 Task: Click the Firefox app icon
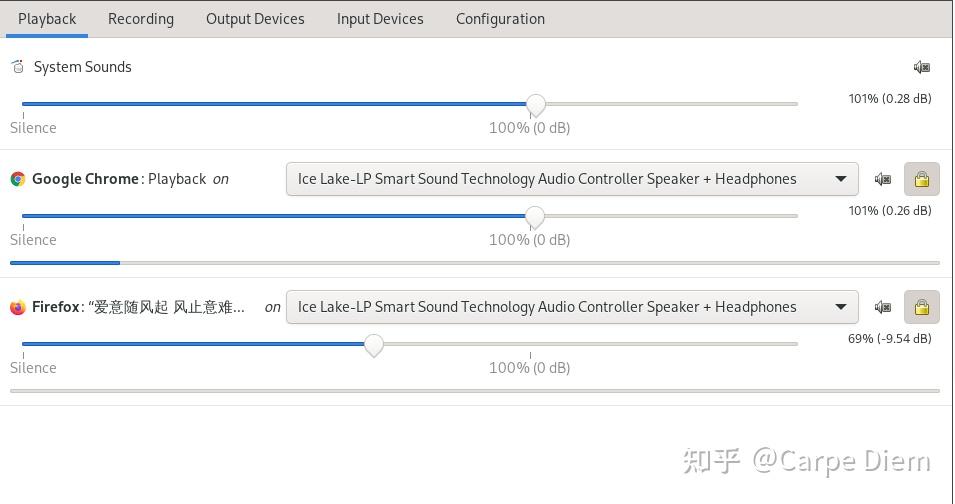pyautogui.click(x=18, y=307)
